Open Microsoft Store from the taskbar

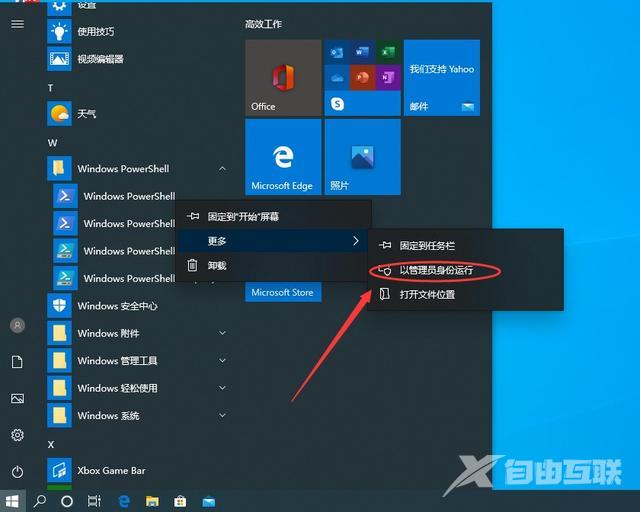(x=180, y=501)
